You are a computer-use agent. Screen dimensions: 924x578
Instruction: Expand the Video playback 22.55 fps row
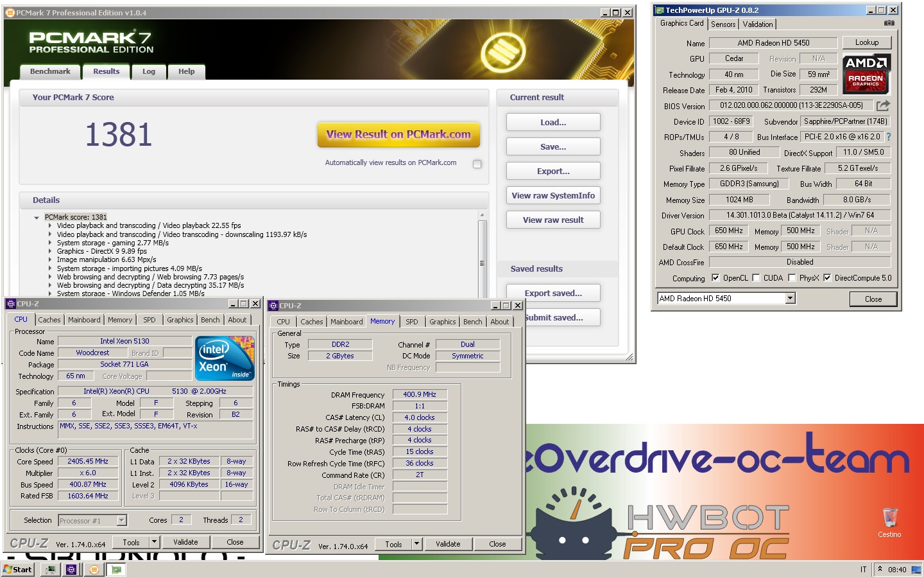(x=50, y=225)
